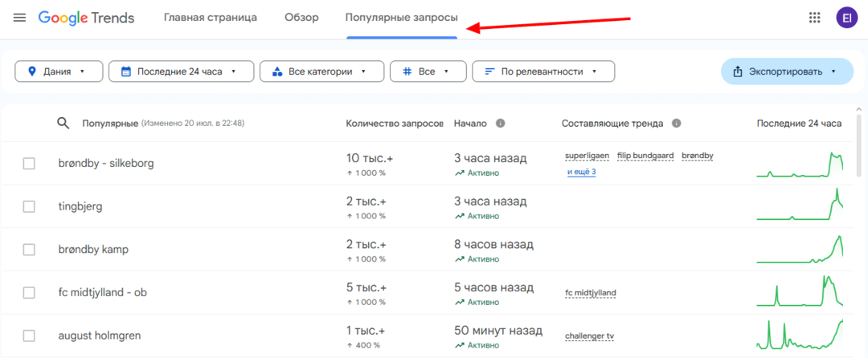
Task: Open the brøndby - silkeborg query
Action: click(x=106, y=164)
